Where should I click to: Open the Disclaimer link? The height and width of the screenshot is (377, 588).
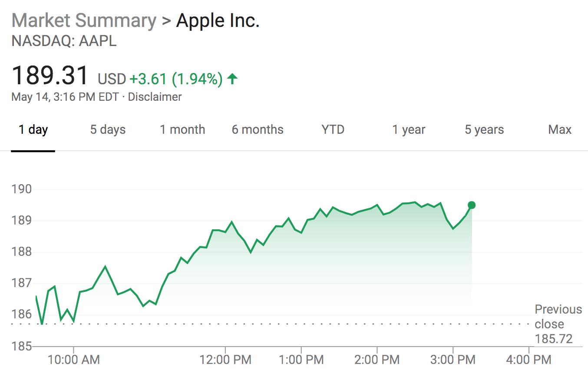(x=155, y=97)
